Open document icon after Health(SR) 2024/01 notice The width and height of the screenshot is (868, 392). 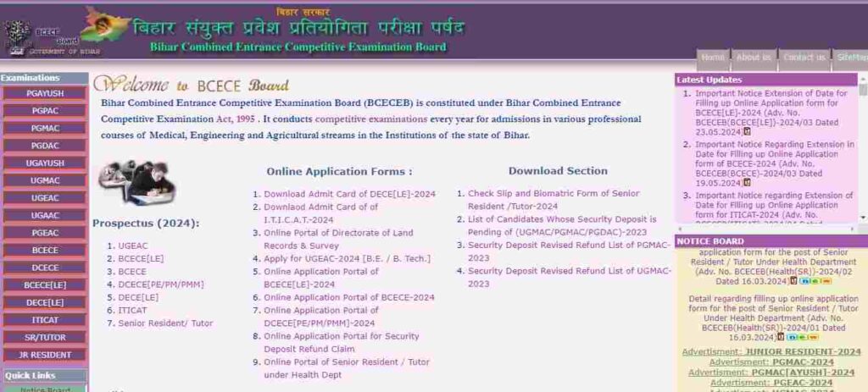pyautogui.click(x=781, y=337)
